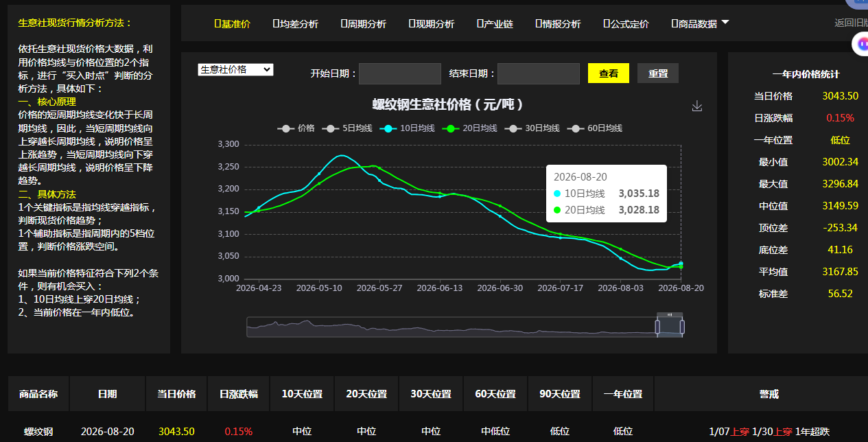Click the 最大值 value 3296.84

point(840,184)
